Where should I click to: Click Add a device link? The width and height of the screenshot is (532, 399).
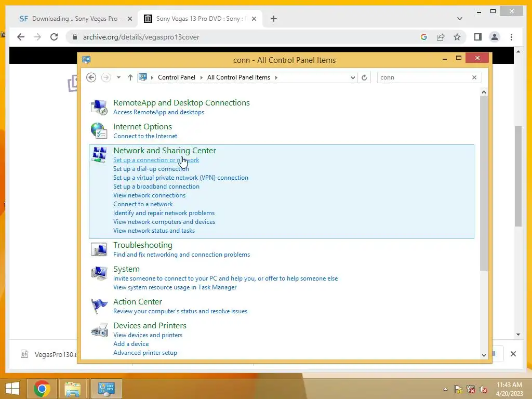click(x=130, y=344)
